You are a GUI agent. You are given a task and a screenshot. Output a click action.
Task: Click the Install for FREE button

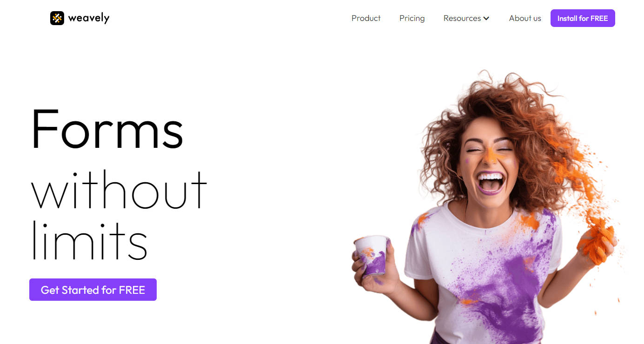coord(583,18)
